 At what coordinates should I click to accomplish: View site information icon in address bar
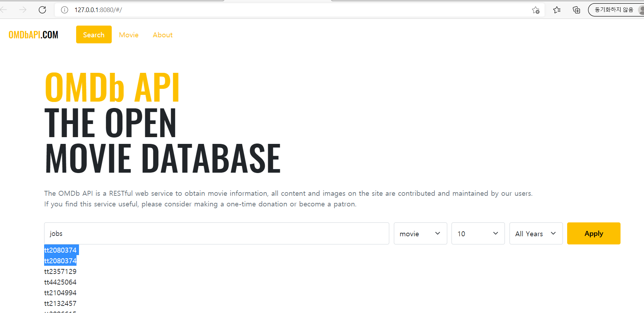pyautogui.click(x=64, y=10)
